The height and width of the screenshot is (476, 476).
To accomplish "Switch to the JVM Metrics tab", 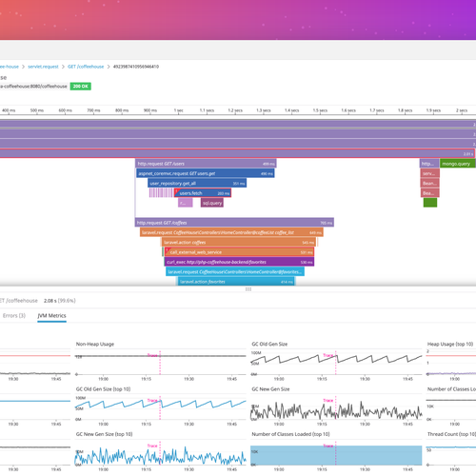I will click(x=51, y=316).
